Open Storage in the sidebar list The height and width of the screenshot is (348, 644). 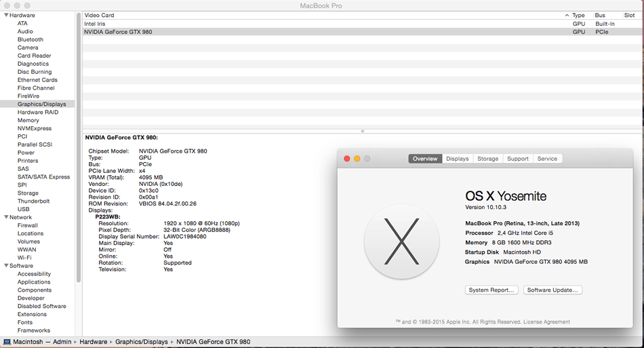[28, 193]
